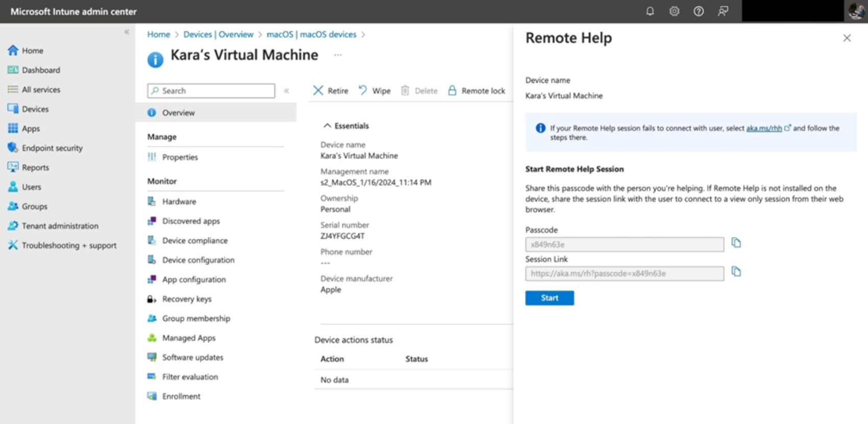Open the notifications bell icon
Image resolution: width=868 pixels, height=424 pixels.
tap(650, 11)
